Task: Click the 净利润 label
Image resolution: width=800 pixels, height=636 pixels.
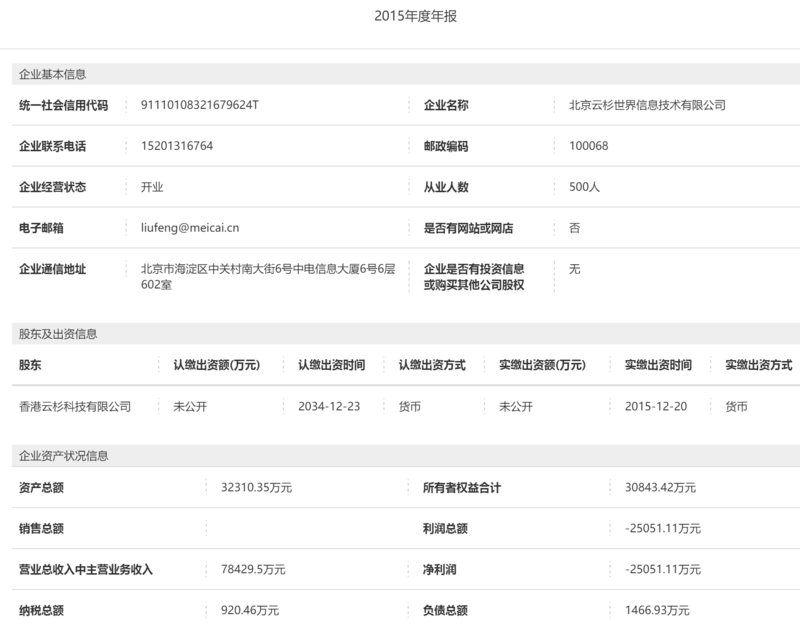Action: (439, 570)
